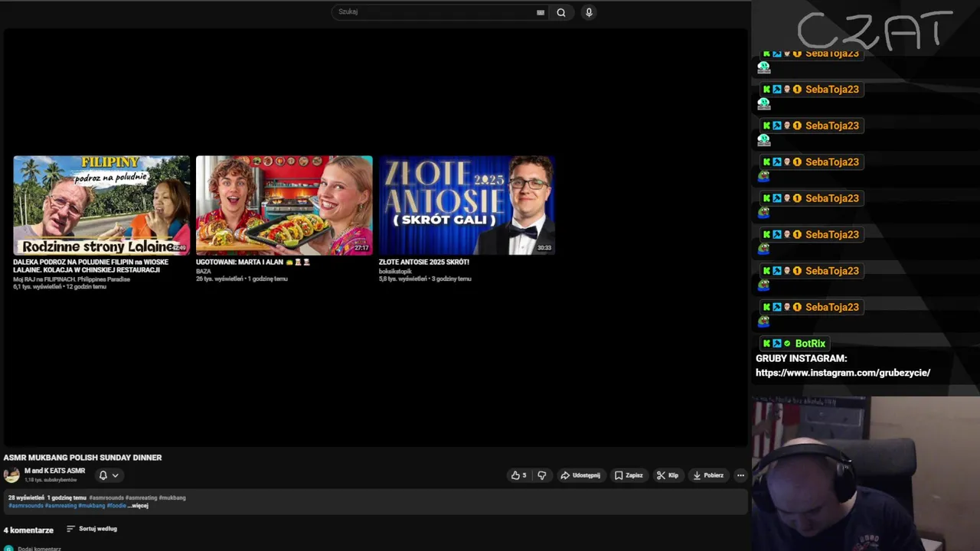Viewport: 980px width, 551px height.
Task: Open boksikstopik channel name under video
Action: [395, 271]
